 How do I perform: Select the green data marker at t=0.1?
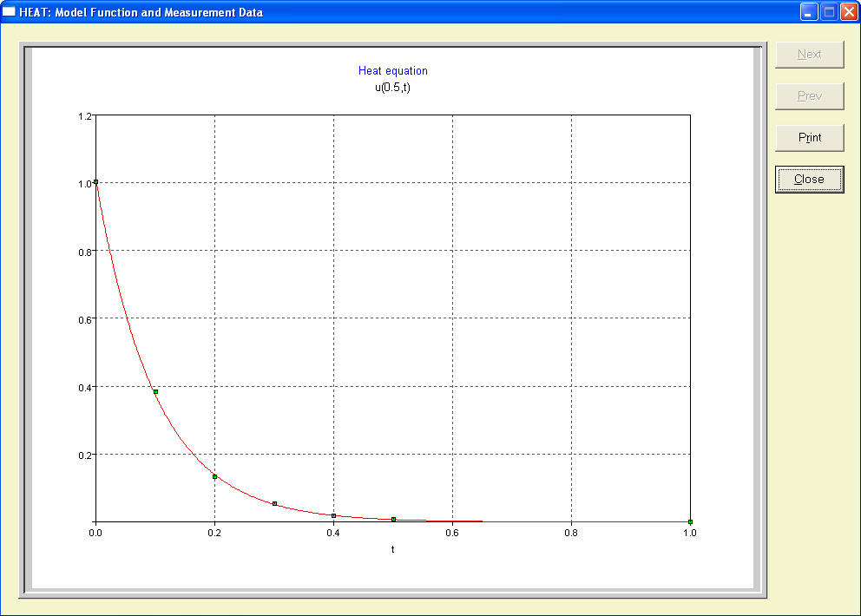[155, 391]
